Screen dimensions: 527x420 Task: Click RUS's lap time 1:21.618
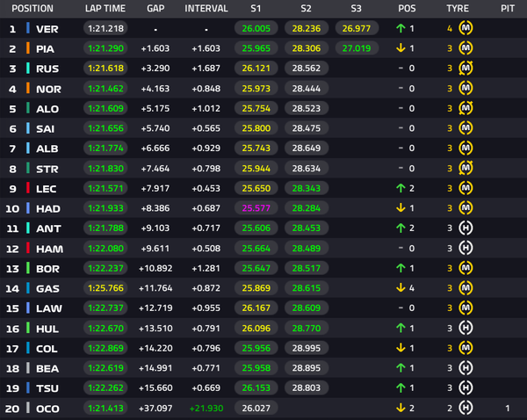tap(105, 69)
